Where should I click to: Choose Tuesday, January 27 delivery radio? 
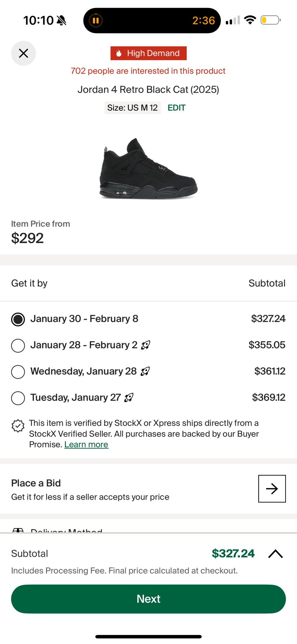coord(18,398)
